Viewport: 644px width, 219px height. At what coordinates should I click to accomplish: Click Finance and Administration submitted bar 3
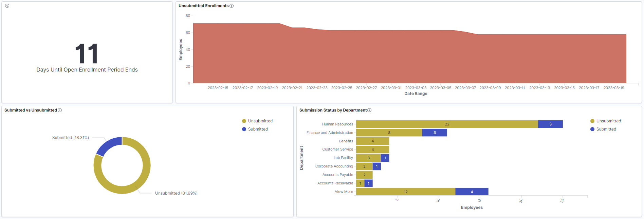(435, 133)
